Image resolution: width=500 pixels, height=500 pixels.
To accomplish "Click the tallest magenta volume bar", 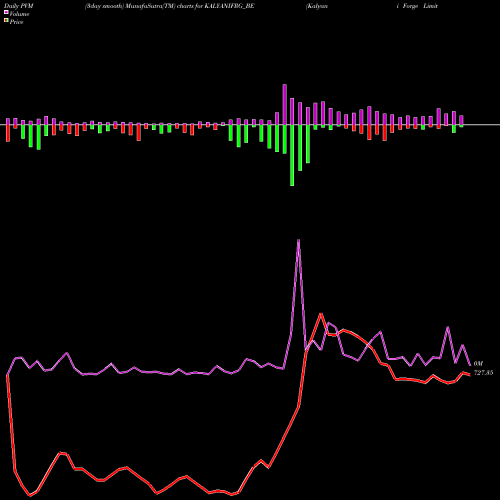I will [285, 104].
